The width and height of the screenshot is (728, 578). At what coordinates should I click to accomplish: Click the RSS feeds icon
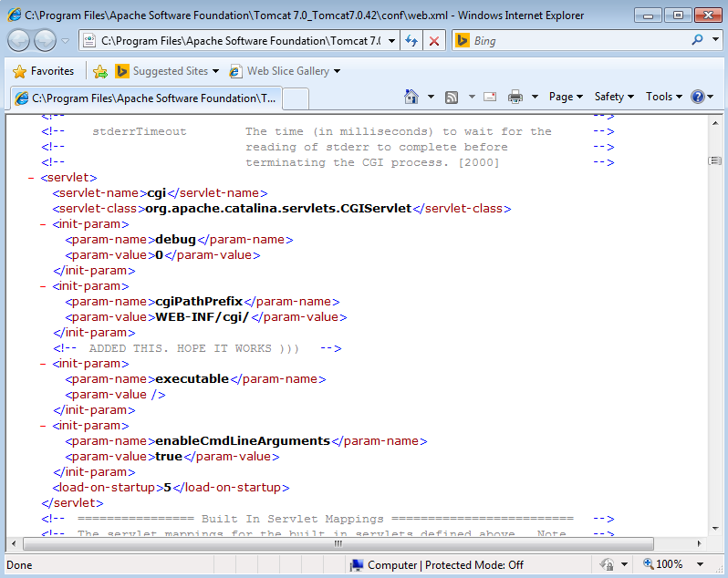(x=452, y=97)
